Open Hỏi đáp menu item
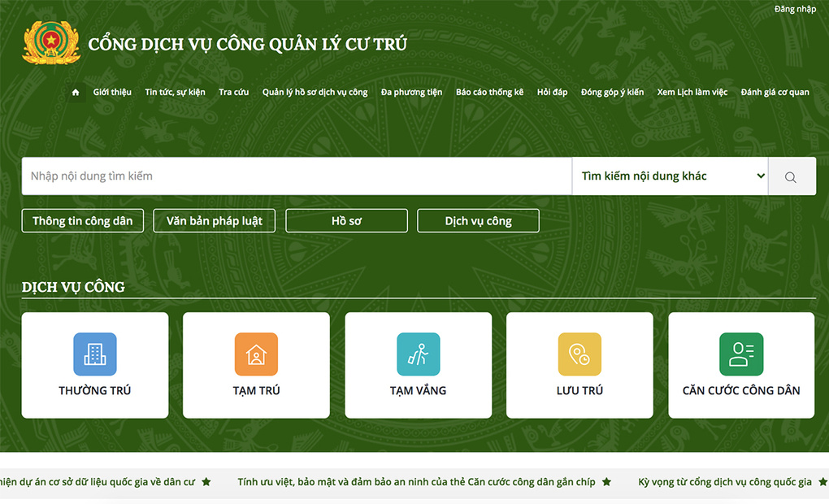The height and width of the screenshot is (504, 829). point(552,92)
